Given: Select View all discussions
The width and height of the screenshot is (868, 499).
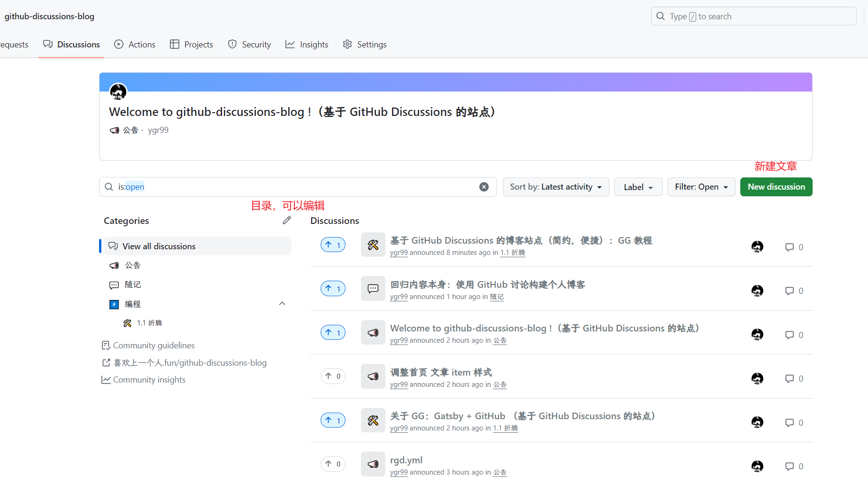Looking at the screenshot, I should pos(197,246).
